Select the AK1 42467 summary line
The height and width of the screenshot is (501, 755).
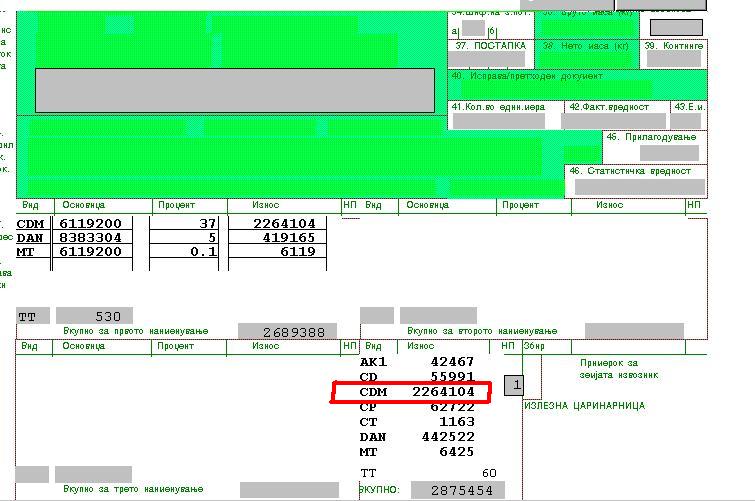[x=417, y=362]
